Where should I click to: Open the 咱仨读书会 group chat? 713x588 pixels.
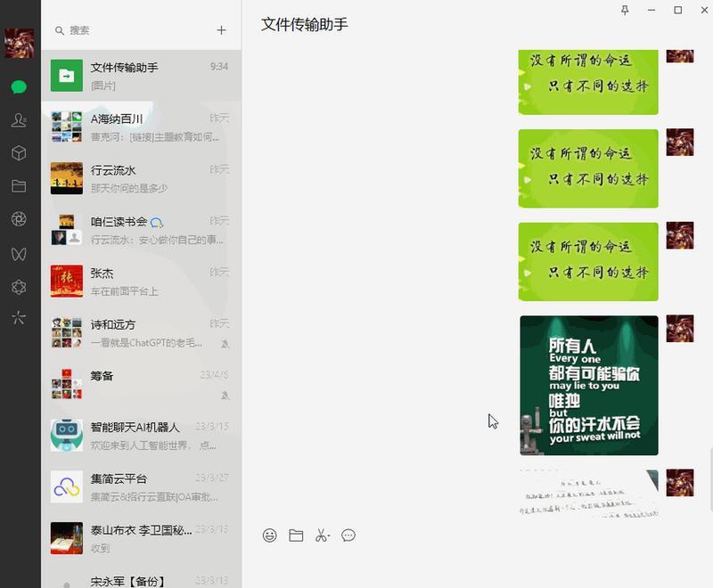coord(142,230)
